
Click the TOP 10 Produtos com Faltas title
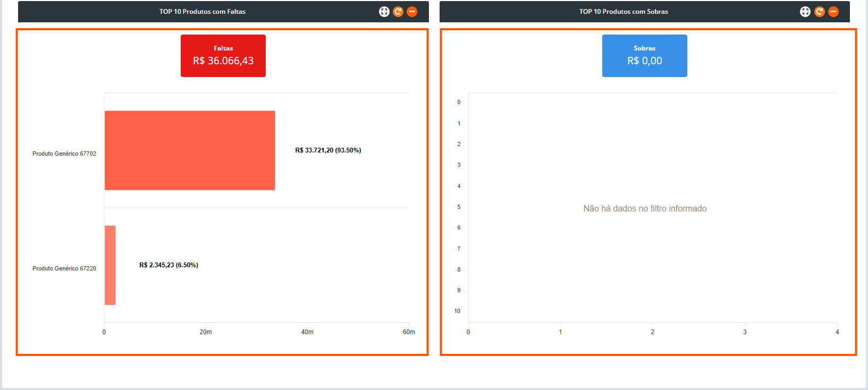click(203, 12)
